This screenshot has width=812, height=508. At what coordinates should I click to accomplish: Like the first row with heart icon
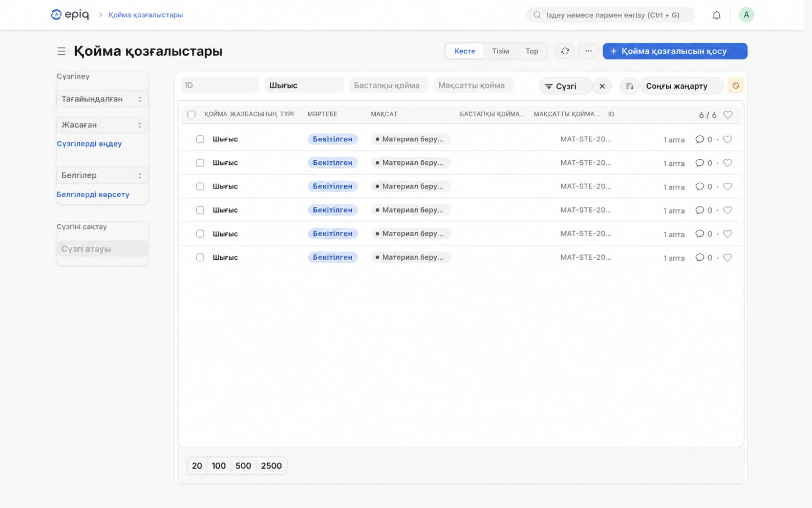point(728,139)
